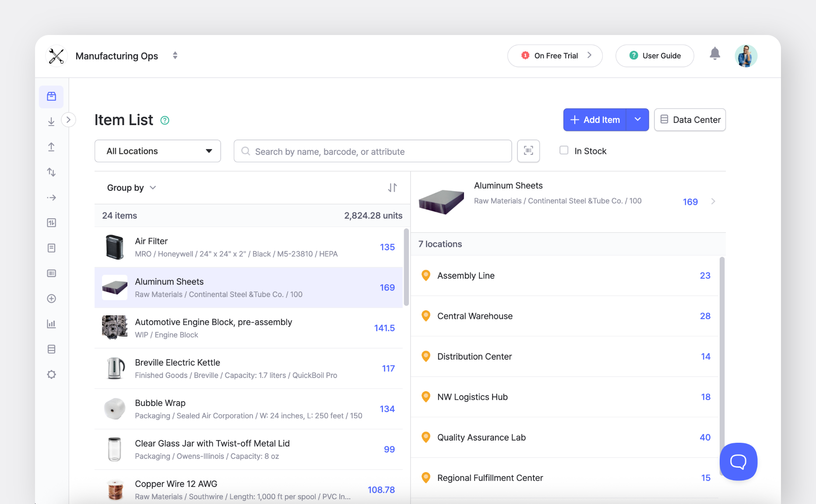The width and height of the screenshot is (816, 504).
Task: Select Automotive Engine Block, pre-assembly row
Action: [249, 328]
